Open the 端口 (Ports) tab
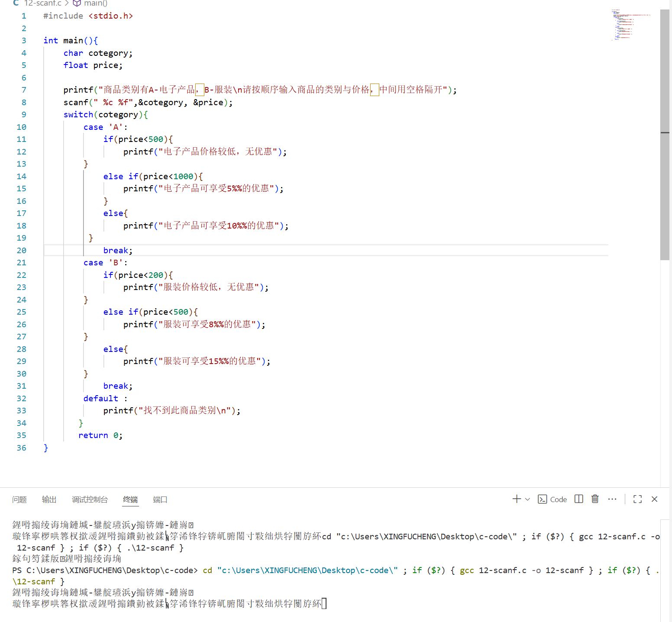The image size is (672, 622). click(160, 500)
